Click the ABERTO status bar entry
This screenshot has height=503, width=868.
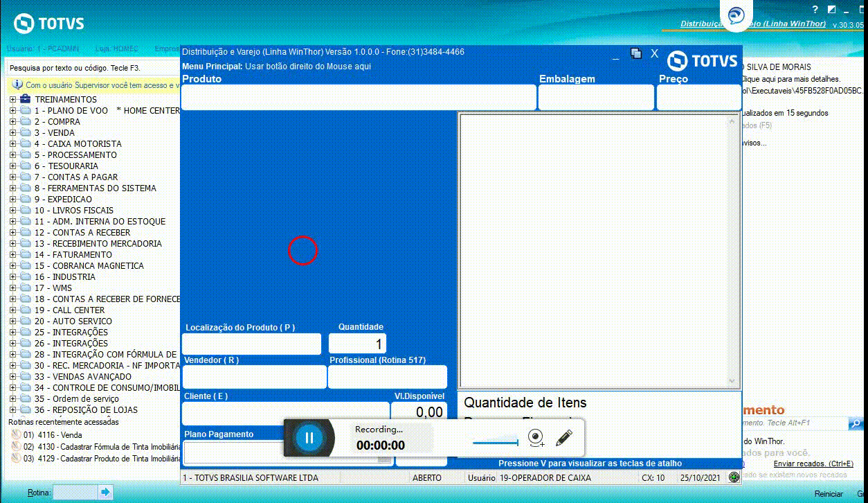coord(427,478)
